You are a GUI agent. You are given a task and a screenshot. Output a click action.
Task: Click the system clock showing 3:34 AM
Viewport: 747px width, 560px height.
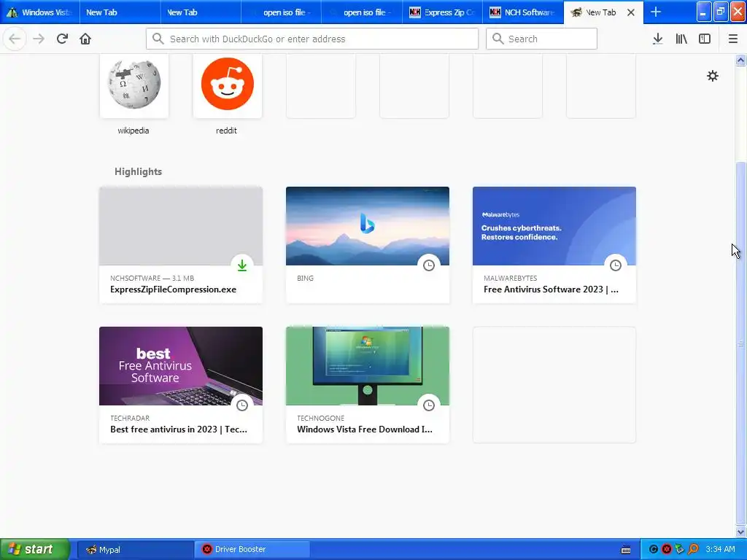tap(720, 550)
